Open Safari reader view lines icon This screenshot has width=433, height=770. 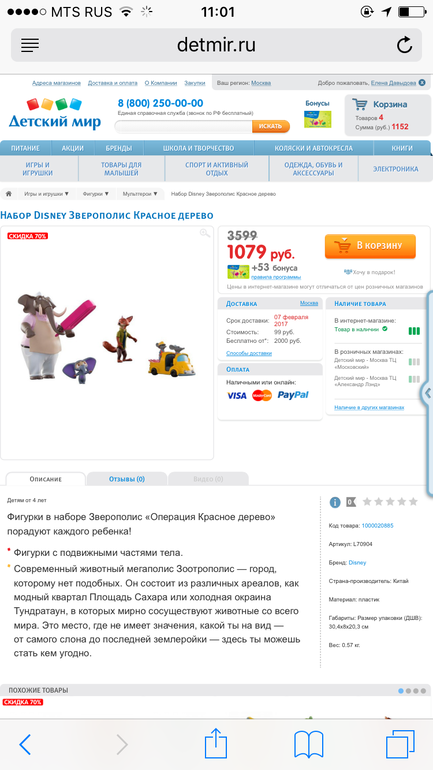pyautogui.click(x=30, y=45)
